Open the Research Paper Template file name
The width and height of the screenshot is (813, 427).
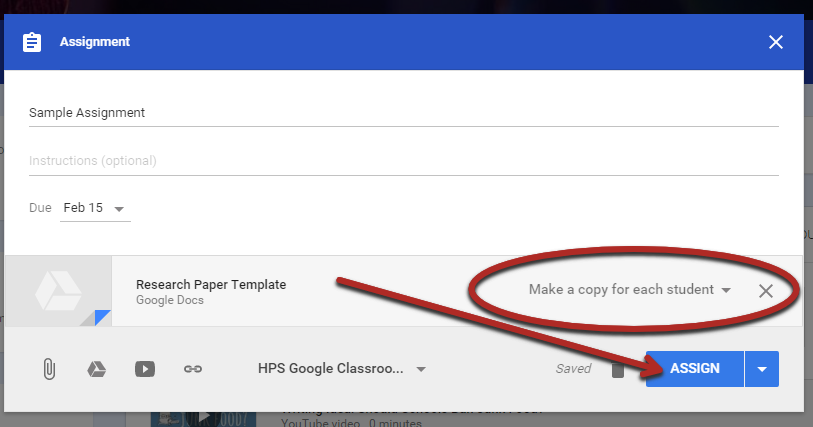pos(211,284)
